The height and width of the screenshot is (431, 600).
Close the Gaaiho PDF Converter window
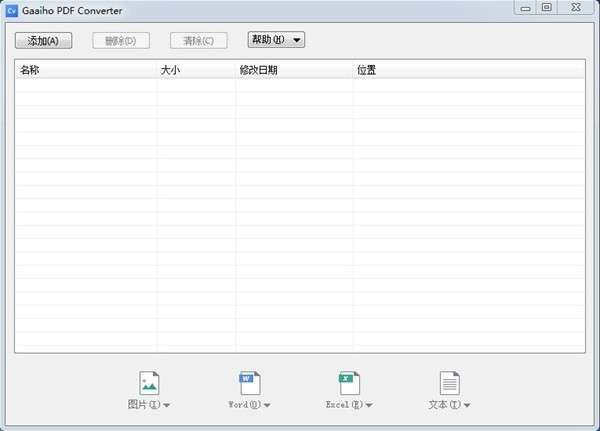(576, 8)
